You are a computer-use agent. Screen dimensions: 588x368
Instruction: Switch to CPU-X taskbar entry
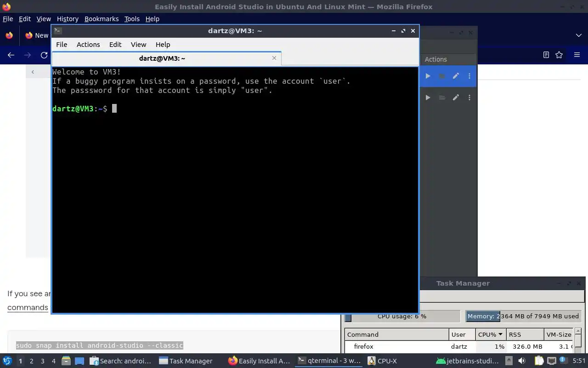click(382, 361)
